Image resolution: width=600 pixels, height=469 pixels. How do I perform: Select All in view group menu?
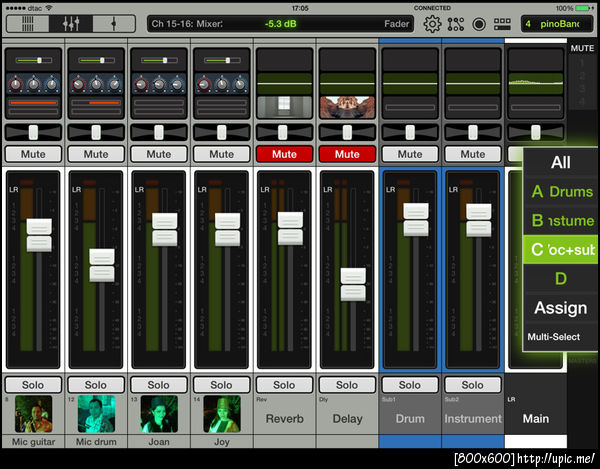pos(561,162)
